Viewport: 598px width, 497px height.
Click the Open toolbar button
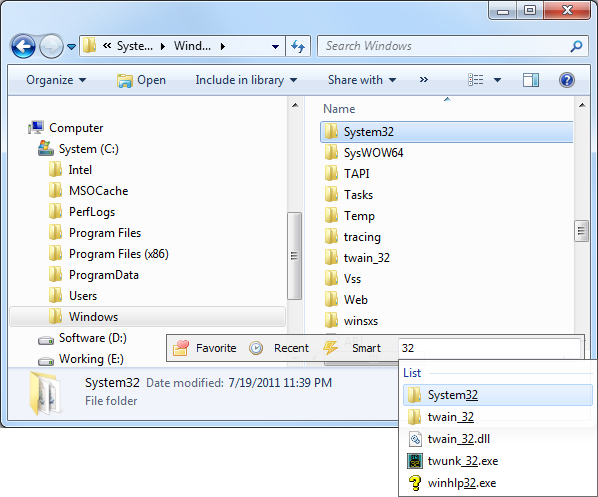coord(141,80)
